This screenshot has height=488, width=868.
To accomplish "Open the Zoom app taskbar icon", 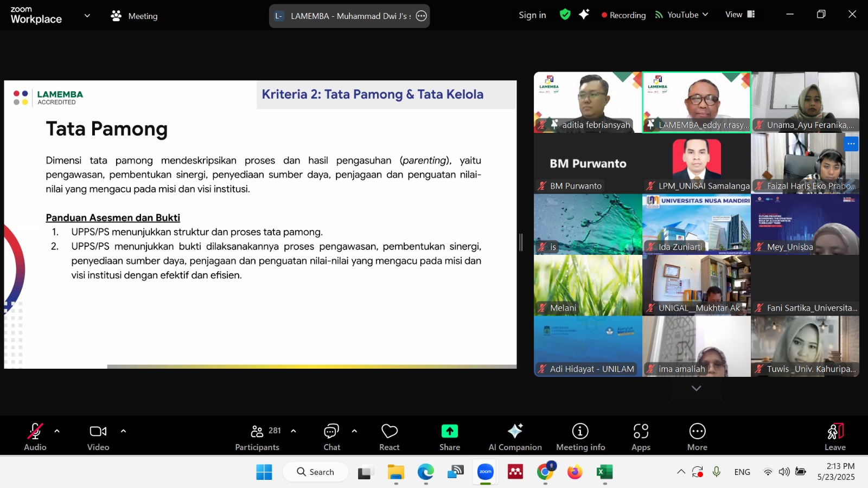I will click(x=486, y=472).
